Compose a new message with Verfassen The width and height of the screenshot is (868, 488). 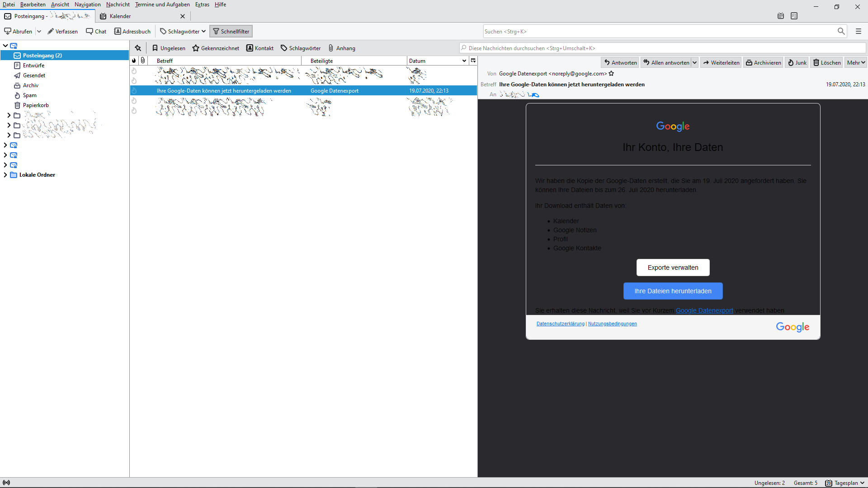(62, 32)
